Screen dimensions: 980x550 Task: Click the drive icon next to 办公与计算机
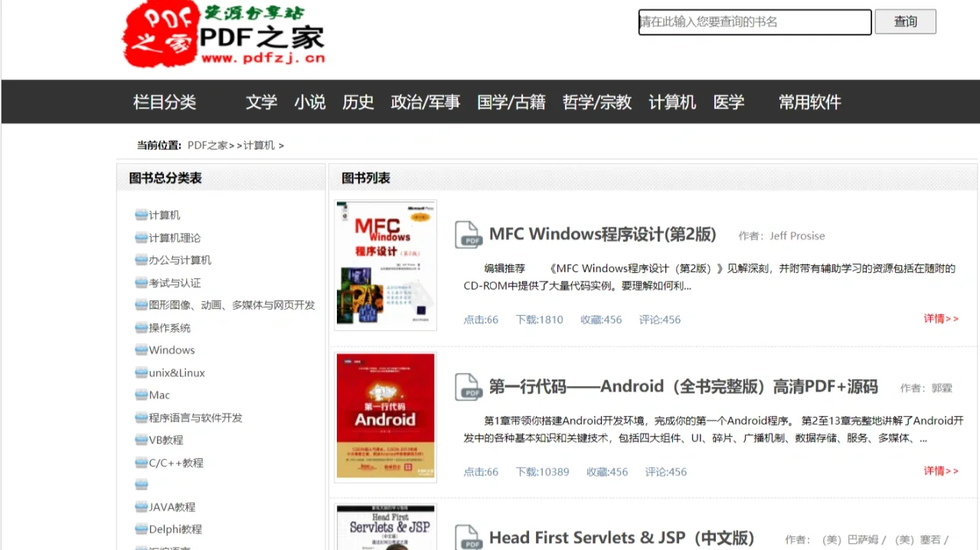[x=141, y=260]
